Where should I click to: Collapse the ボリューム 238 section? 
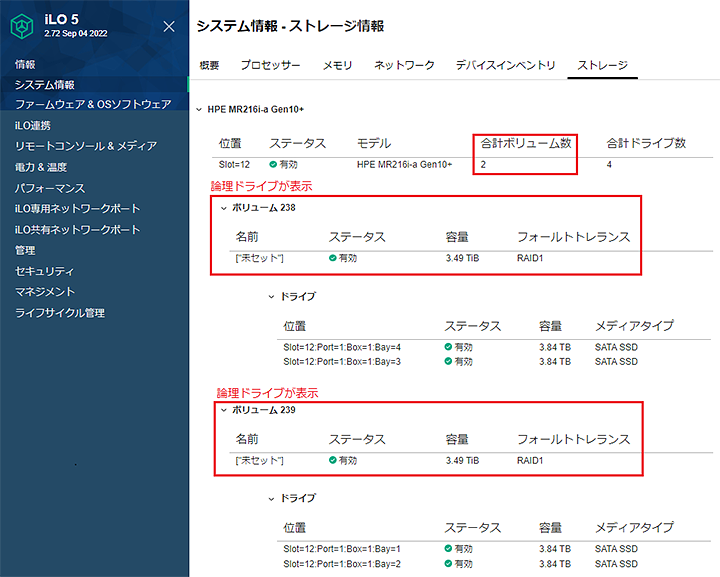tap(224, 208)
